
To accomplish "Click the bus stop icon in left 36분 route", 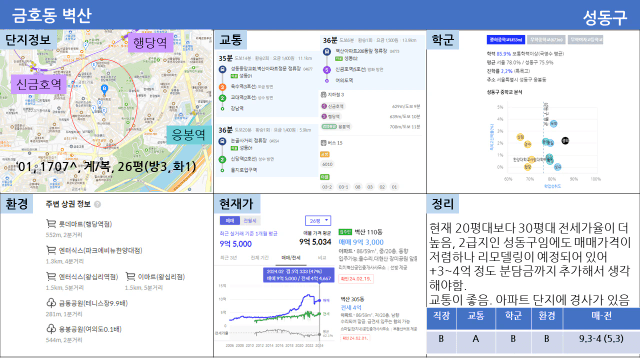I will point(222,141).
